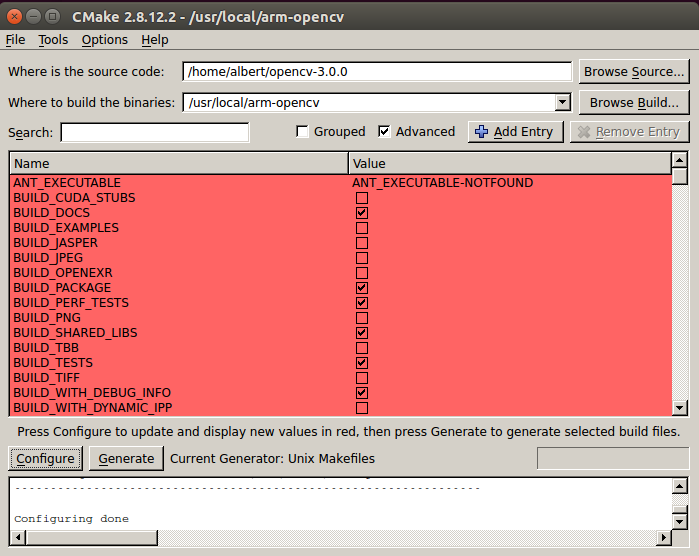Uncheck BUILD_PERF_TESTS checkbox
This screenshot has width=699, height=556.
[362, 303]
